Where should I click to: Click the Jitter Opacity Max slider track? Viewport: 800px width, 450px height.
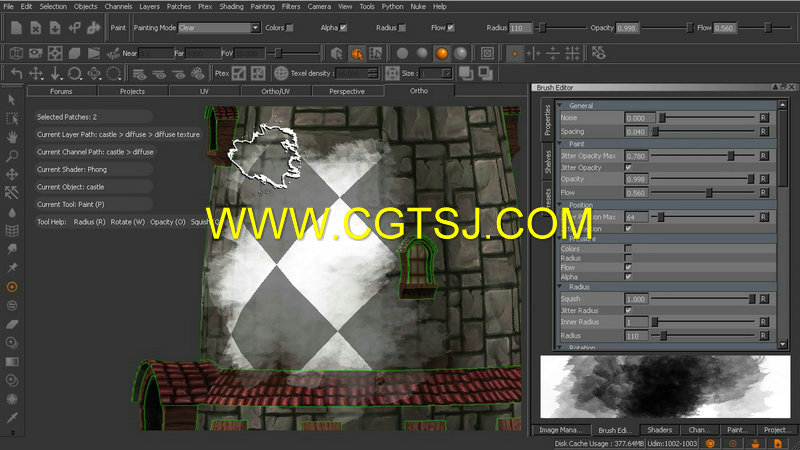click(x=703, y=156)
